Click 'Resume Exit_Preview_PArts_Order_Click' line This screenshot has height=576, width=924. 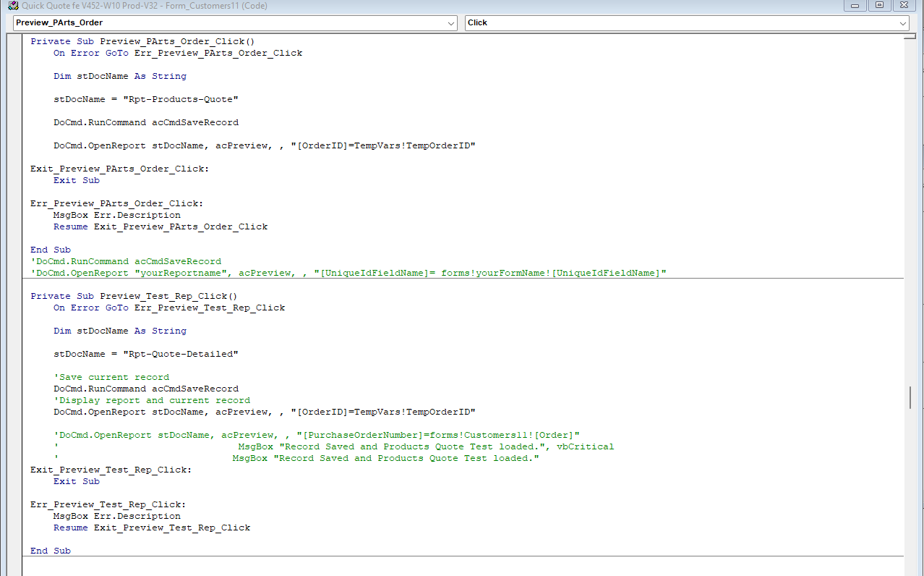click(161, 226)
